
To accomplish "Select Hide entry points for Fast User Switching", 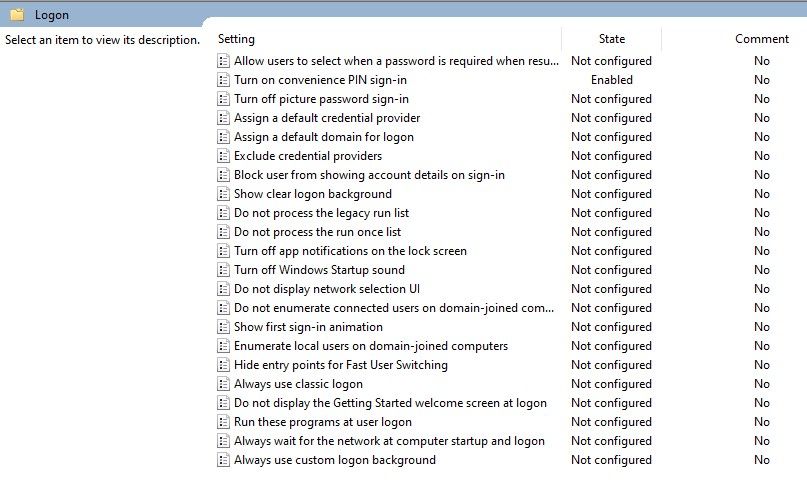I will point(341,365).
